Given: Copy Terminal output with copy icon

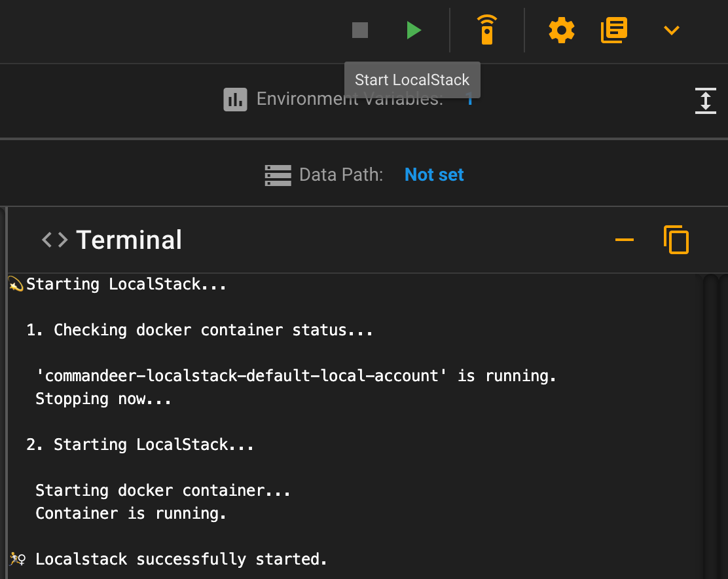Looking at the screenshot, I should coord(676,240).
